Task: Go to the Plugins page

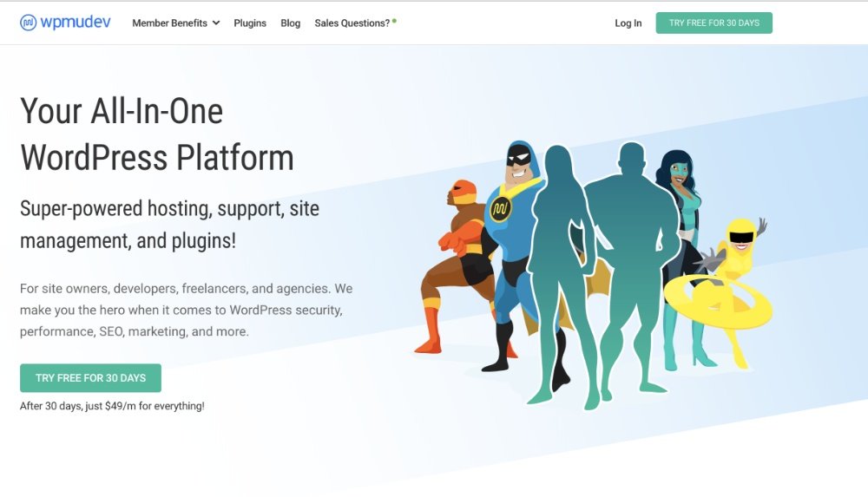Action: point(250,23)
